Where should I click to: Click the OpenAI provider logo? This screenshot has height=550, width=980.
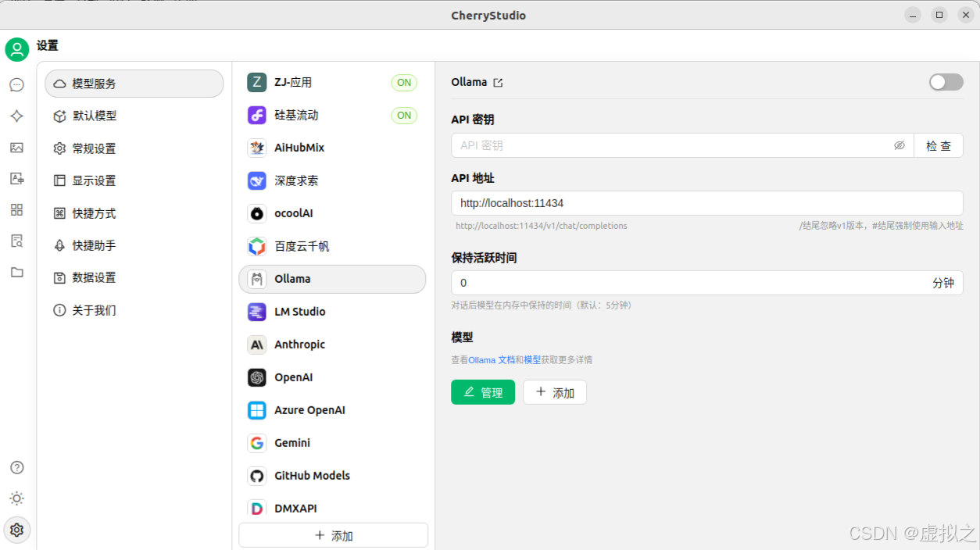coord(256,377)
